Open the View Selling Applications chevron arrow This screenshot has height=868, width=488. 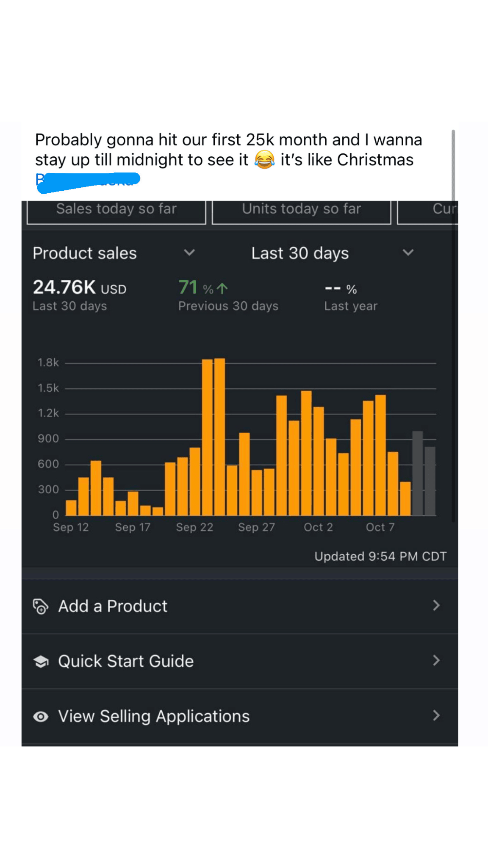(436, 716)
